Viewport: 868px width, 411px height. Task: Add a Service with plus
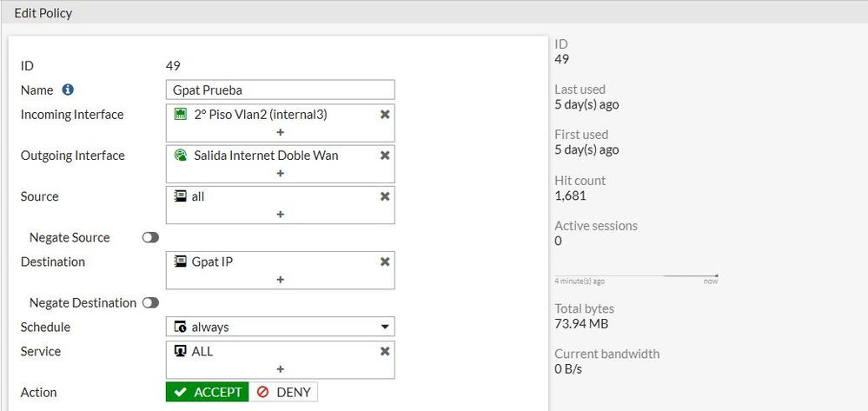pyautogui.click(x=280, y=369)
